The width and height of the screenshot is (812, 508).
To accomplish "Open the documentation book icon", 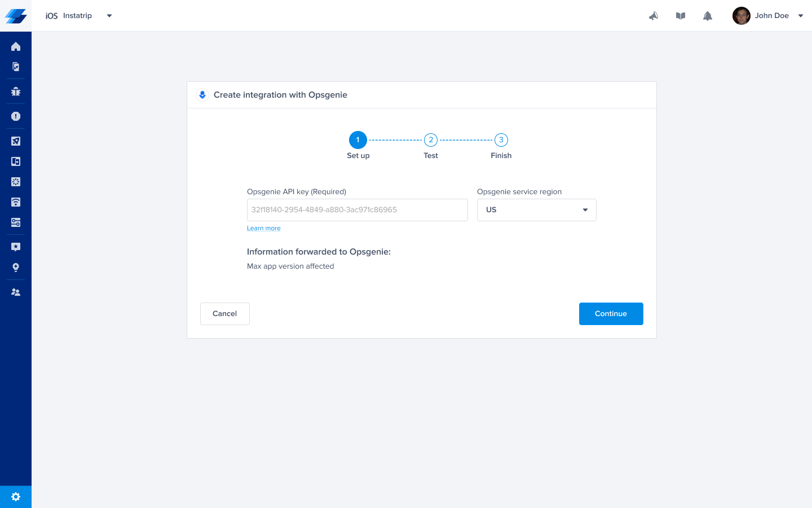I will (681, 16).
